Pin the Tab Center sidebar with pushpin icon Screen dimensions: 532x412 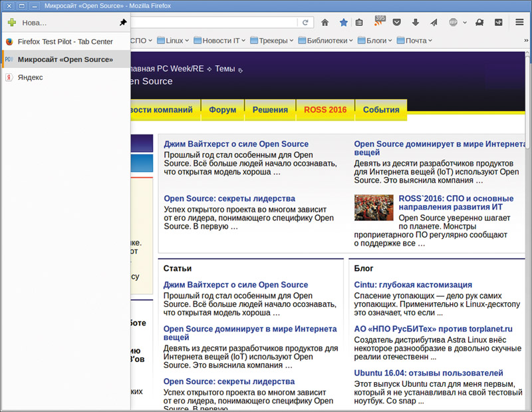click(123, 23)
